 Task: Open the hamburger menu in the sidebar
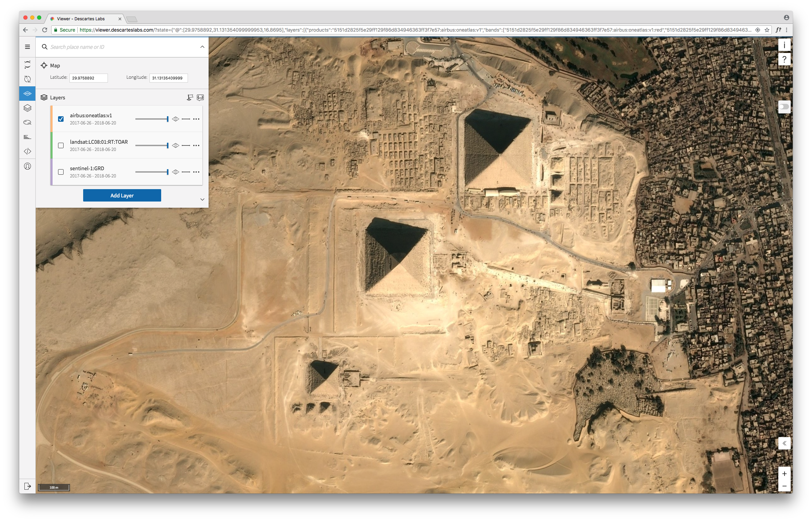pos(27,47)
